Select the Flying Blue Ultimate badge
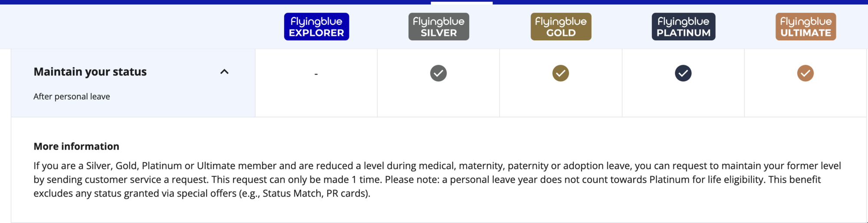Screen dimensions: 868x223 point(806,26)
